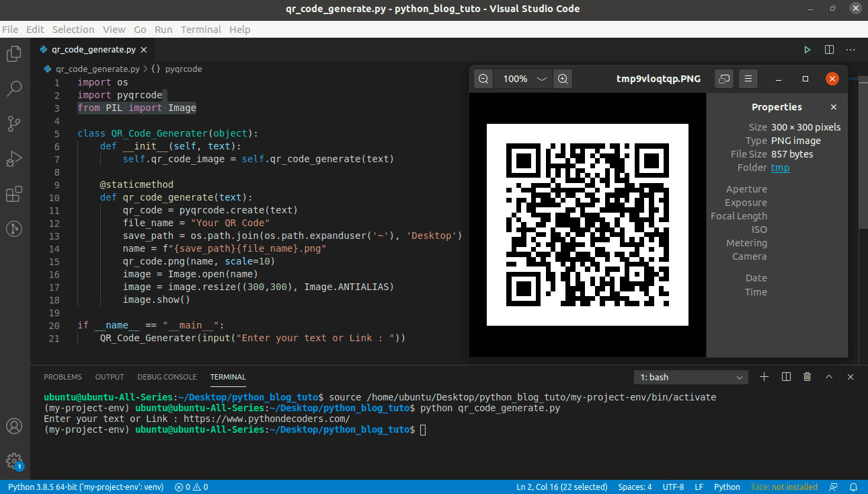
Task: Change end of line sequence LF
Action: click(699, 487)
